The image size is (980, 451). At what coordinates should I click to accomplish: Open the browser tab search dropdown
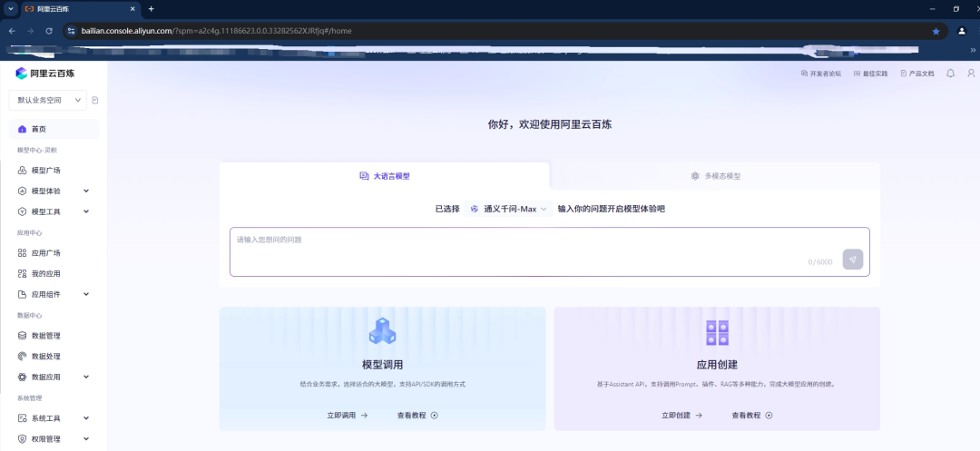10,9
